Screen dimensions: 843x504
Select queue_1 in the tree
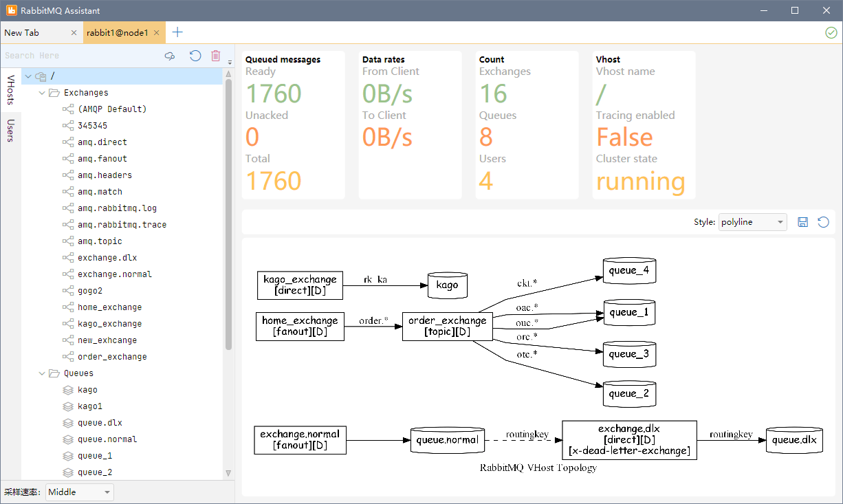point(95,456)
